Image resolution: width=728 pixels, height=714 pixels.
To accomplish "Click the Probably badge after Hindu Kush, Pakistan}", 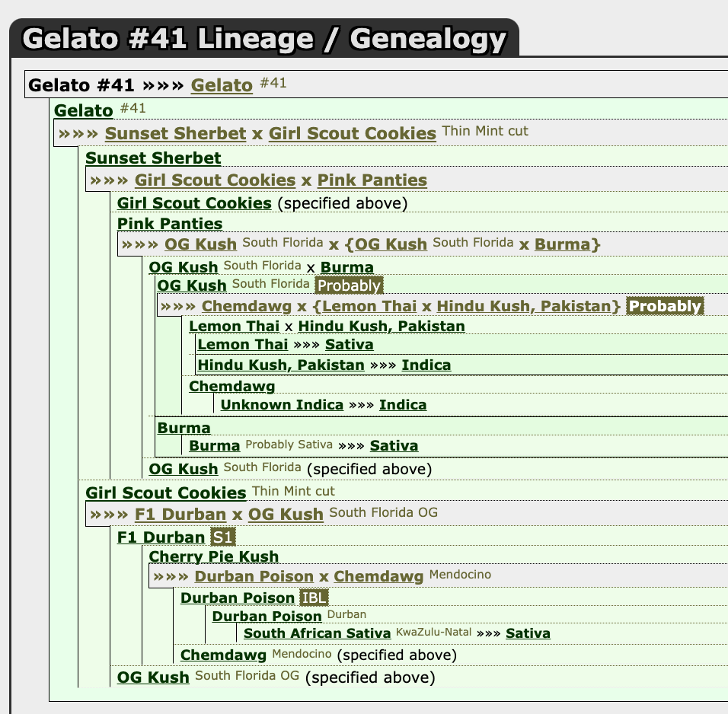I will coord(665,307).
